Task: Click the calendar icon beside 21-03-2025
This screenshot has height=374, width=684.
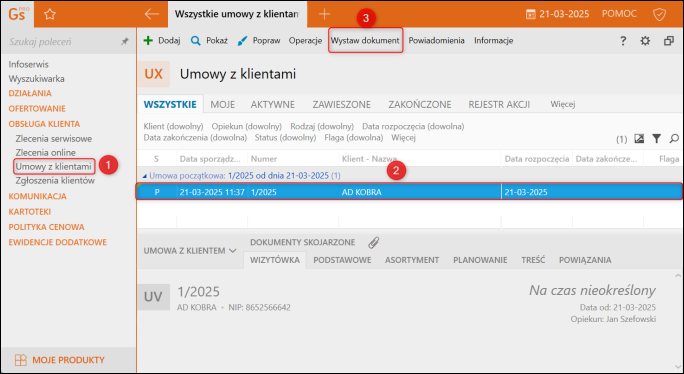Action: (530, 14)
